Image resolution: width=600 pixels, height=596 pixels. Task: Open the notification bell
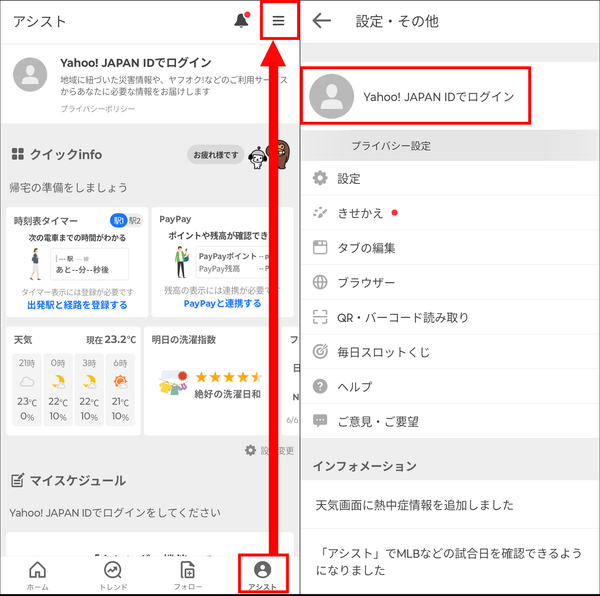click(241, 20)
